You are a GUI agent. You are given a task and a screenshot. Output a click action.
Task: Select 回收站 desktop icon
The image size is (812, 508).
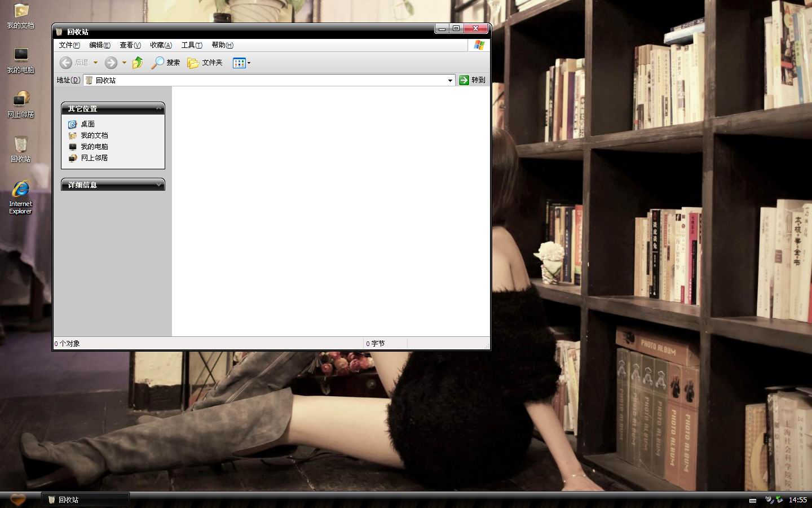[x=20, y=150]
